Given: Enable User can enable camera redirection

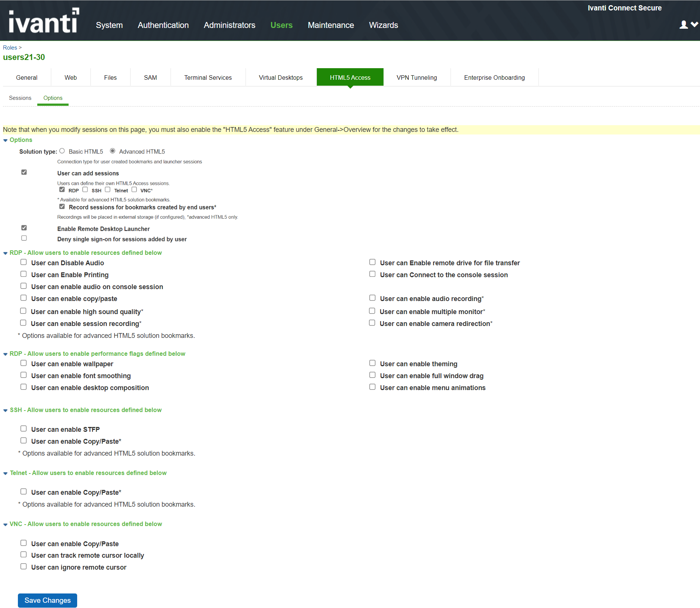Looking at the screenshot, I should (x=372, y=323).
